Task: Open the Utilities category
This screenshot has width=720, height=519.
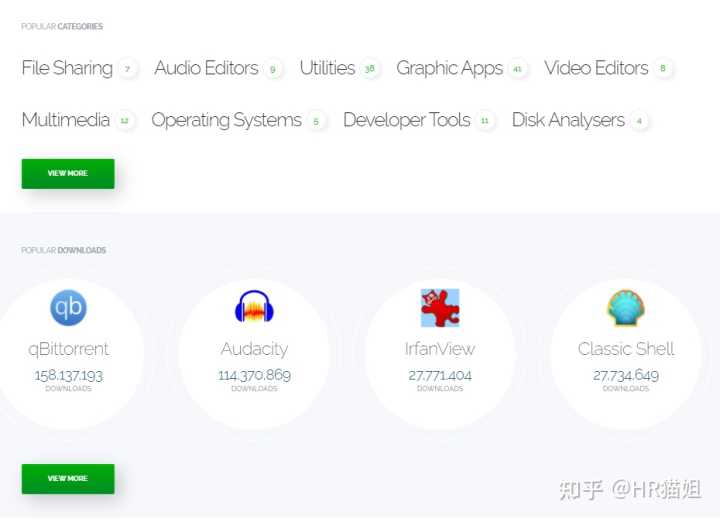Action: [327, 68]
